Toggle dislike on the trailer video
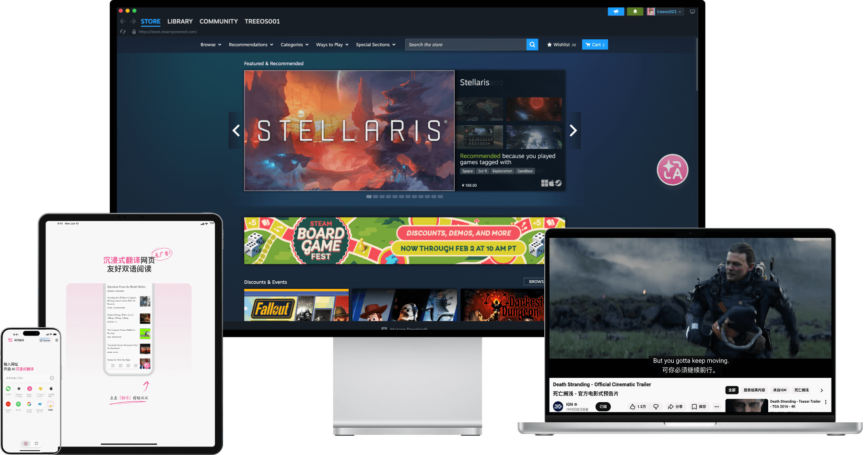 click(x=656, y=407)
